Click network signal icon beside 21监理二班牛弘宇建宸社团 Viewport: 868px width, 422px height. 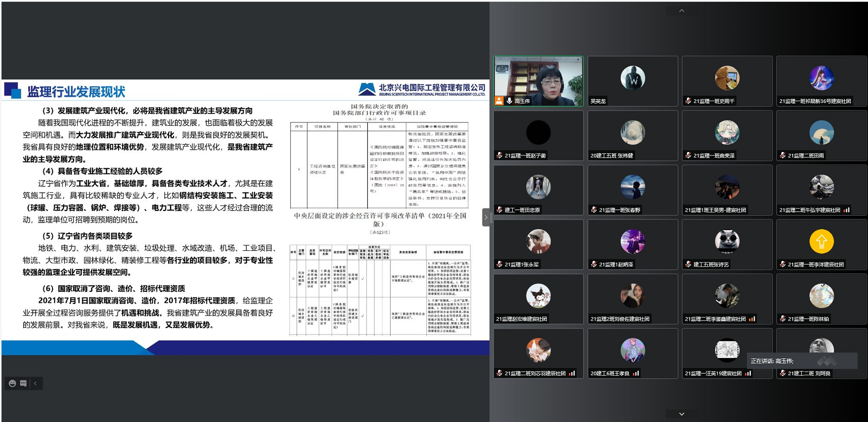click(x=846, y=210)
